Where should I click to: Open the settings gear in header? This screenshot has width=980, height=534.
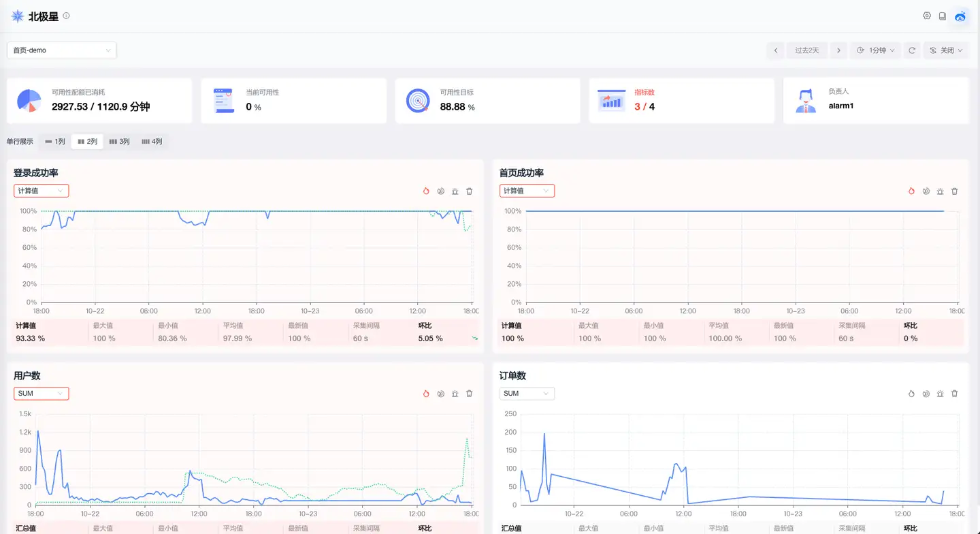(926, 16)
